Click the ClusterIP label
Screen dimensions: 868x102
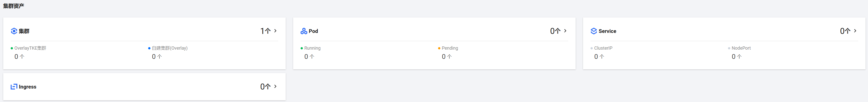pyautogui.click(x=603, y=48)
